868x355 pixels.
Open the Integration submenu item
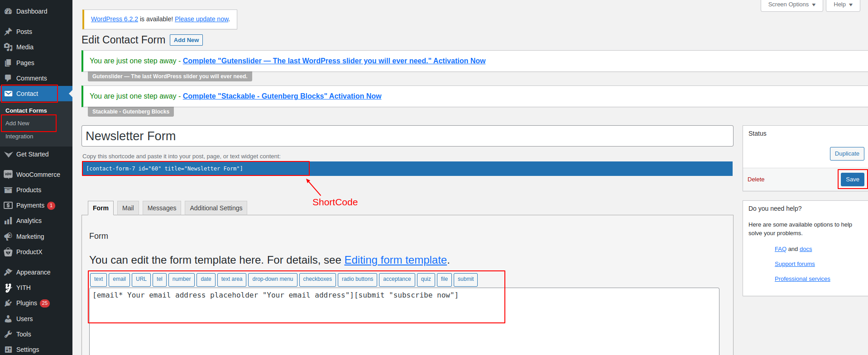tap(19, 136)
